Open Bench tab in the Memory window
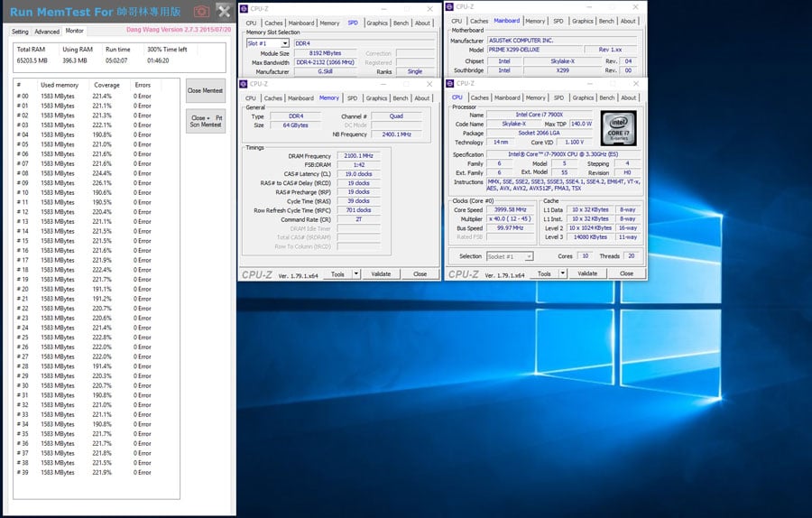This screenshot has width=812, height=518. click(401, 97)
